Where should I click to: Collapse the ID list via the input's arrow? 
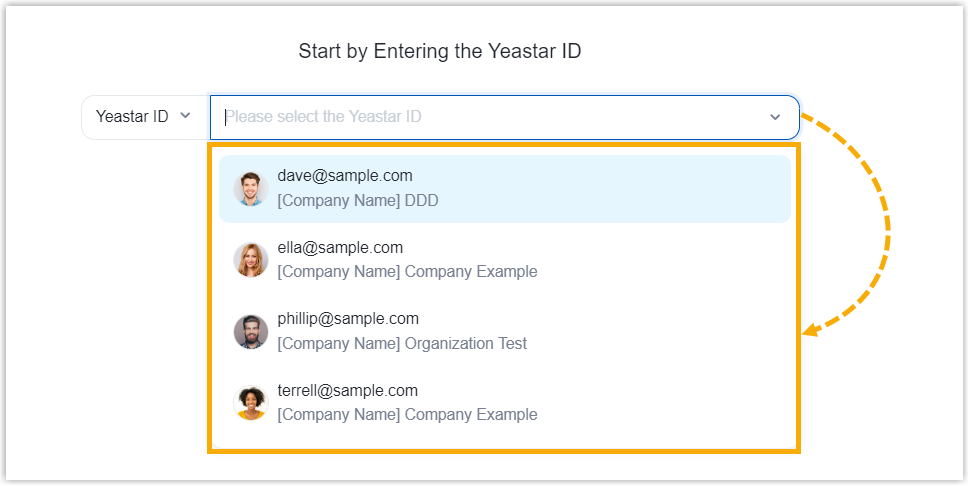pyautogui.click(x=775, y=117)
